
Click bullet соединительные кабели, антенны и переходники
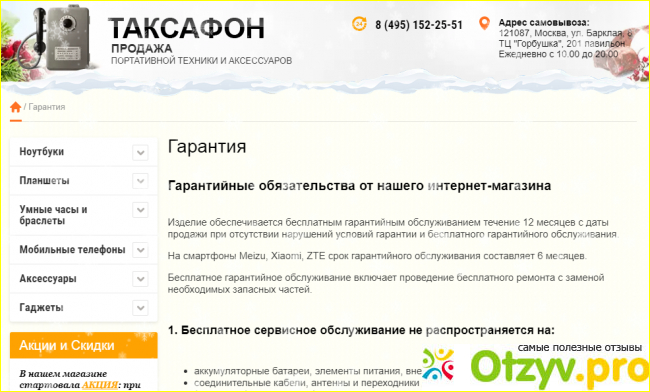[x=307, y=382]
